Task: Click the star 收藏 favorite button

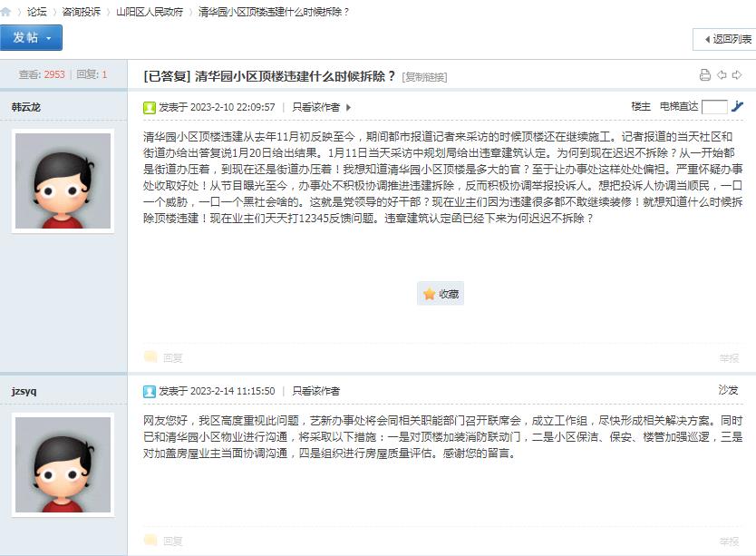Action: [441, 294]
